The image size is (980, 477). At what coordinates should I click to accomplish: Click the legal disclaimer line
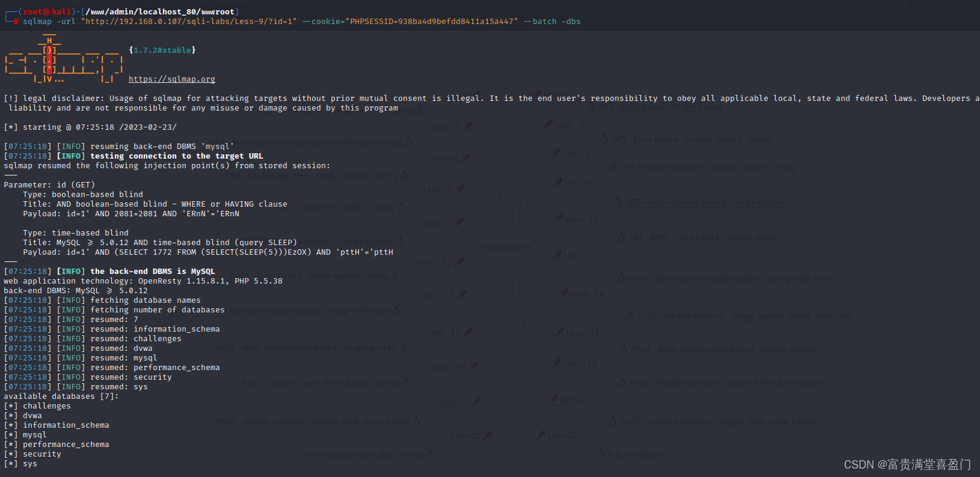pos(492,99)
